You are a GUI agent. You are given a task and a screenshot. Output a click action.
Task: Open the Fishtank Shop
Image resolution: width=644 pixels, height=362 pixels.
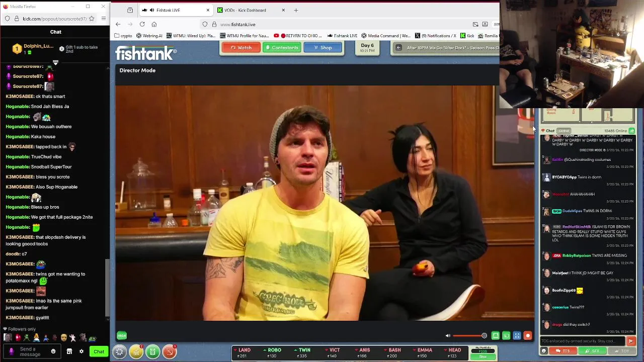[323, 48]
